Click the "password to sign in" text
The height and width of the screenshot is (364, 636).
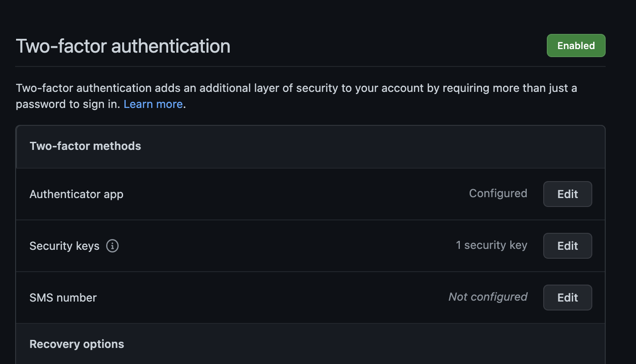tap(68, 104)
